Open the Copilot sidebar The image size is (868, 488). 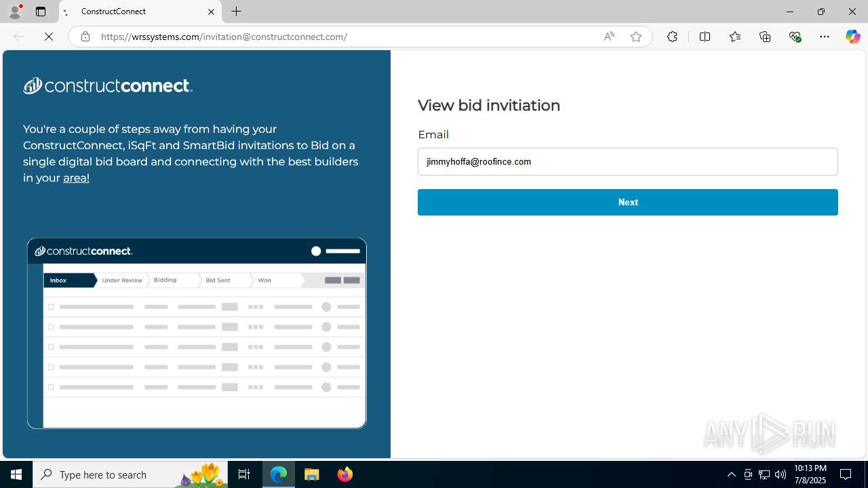[852, 37]
